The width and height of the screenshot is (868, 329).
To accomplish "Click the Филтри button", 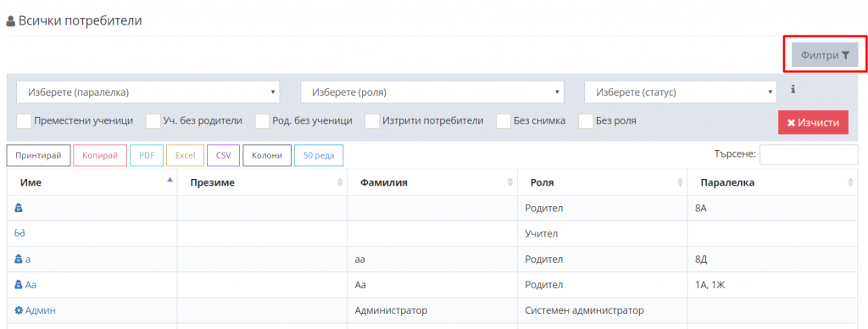I will tap(825, 55).
